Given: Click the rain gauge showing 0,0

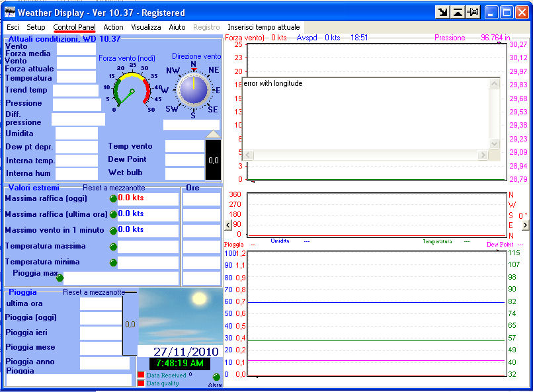Looking at the screenshot, I should pyautogui.click(x=130, y=325).
